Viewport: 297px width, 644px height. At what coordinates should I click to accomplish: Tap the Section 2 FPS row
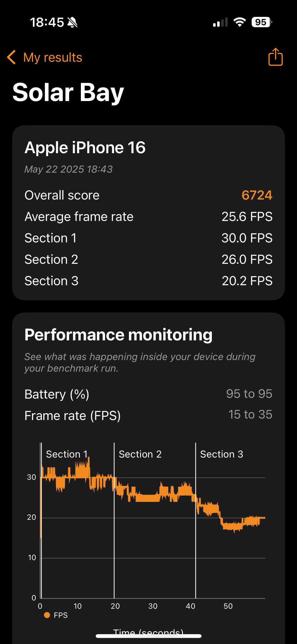coord(148,260)
